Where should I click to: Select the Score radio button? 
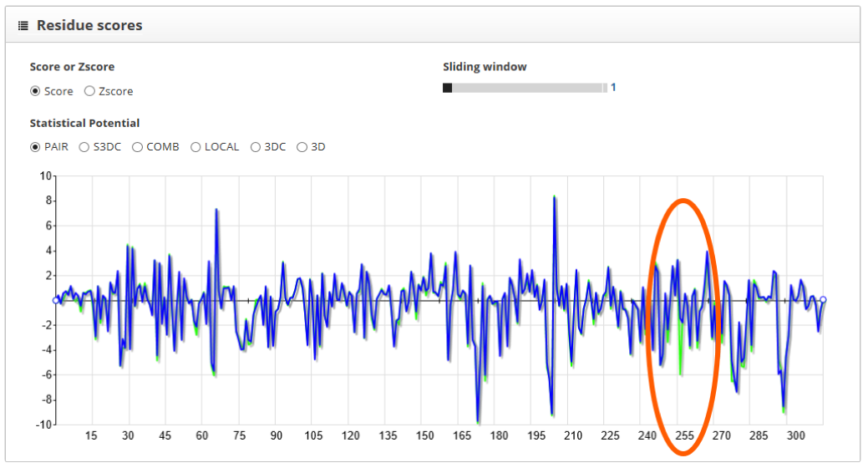[35, 91]
